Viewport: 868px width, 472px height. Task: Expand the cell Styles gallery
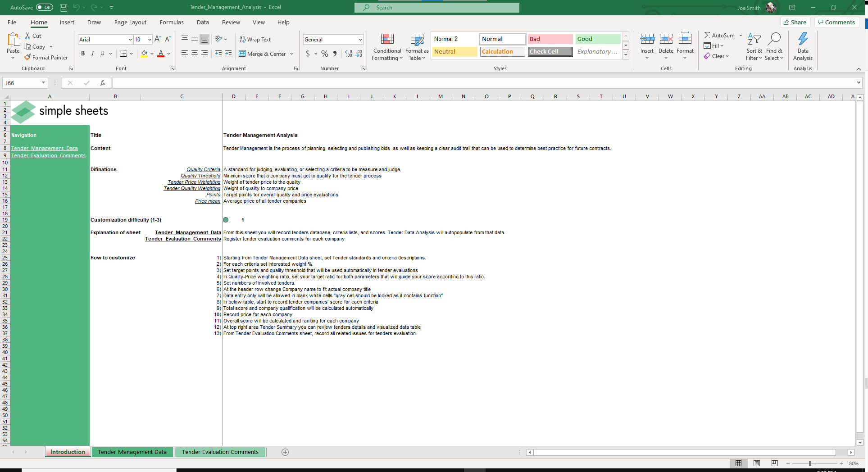click(x=626, y=55)
